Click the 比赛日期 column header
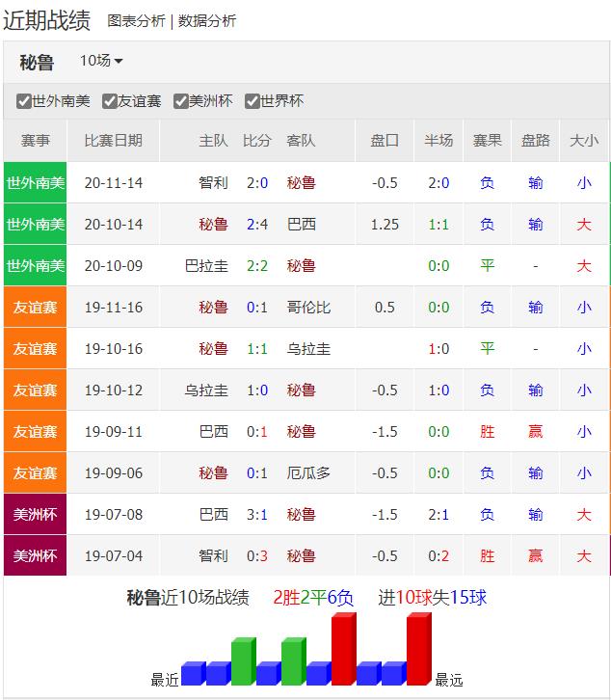Viewport: 611px width, 700px height. pyautogui.click(x=113, y=140)
